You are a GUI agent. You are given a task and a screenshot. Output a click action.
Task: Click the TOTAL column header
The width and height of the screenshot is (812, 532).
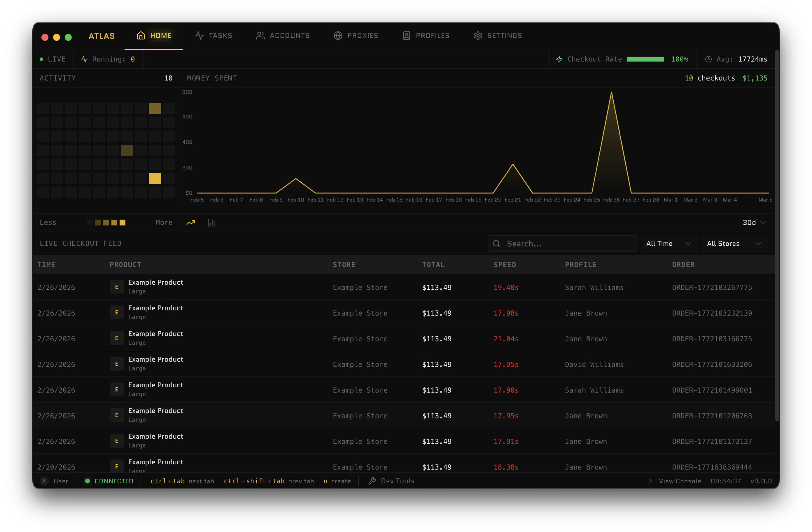tap(433, 265)
